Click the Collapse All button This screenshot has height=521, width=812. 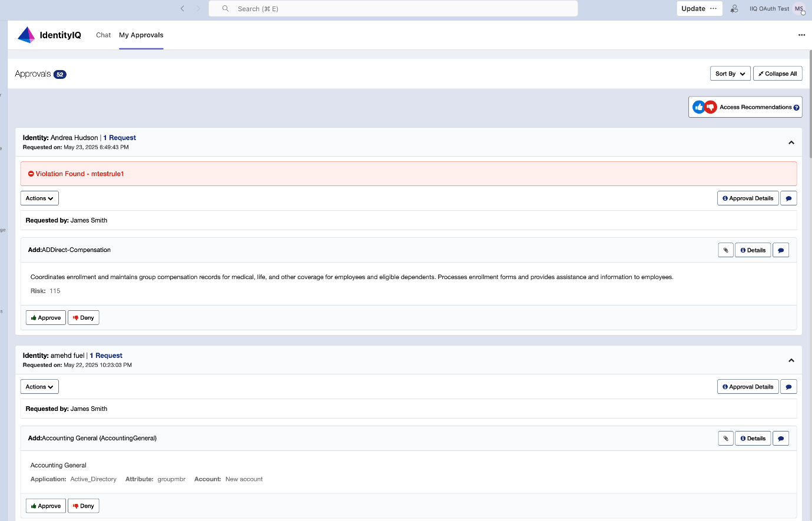[x=778, y=73]
